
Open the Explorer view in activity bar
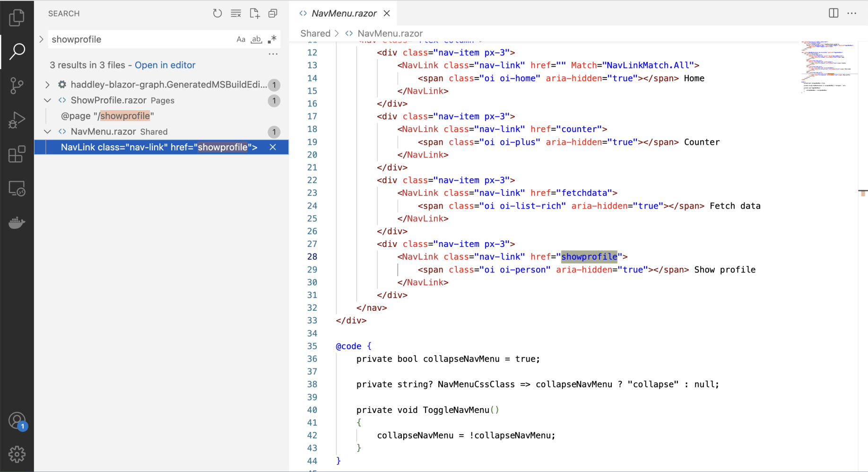17,18
